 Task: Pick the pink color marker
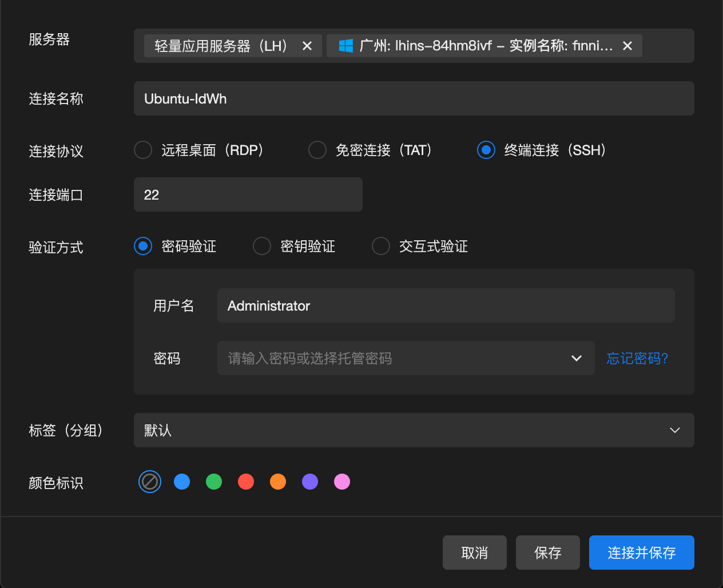pos(342,482)
